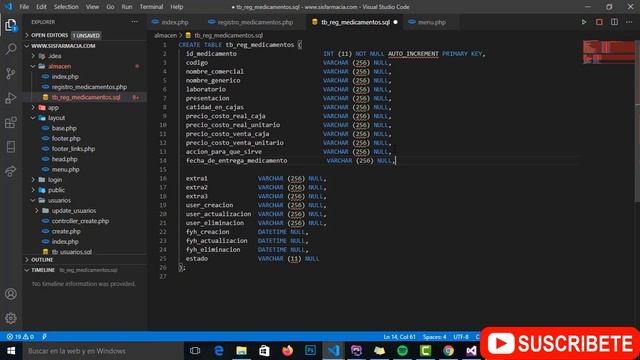The image size is (640, 360).
Task: Click Windows search box on taskbar
Action: [x=102, y=351]
